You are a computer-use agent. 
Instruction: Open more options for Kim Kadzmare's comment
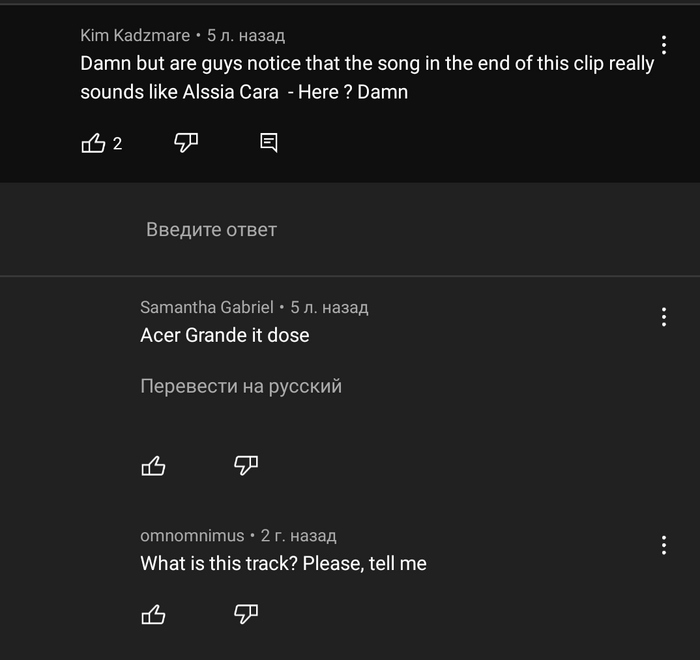[x=664, y=45]
